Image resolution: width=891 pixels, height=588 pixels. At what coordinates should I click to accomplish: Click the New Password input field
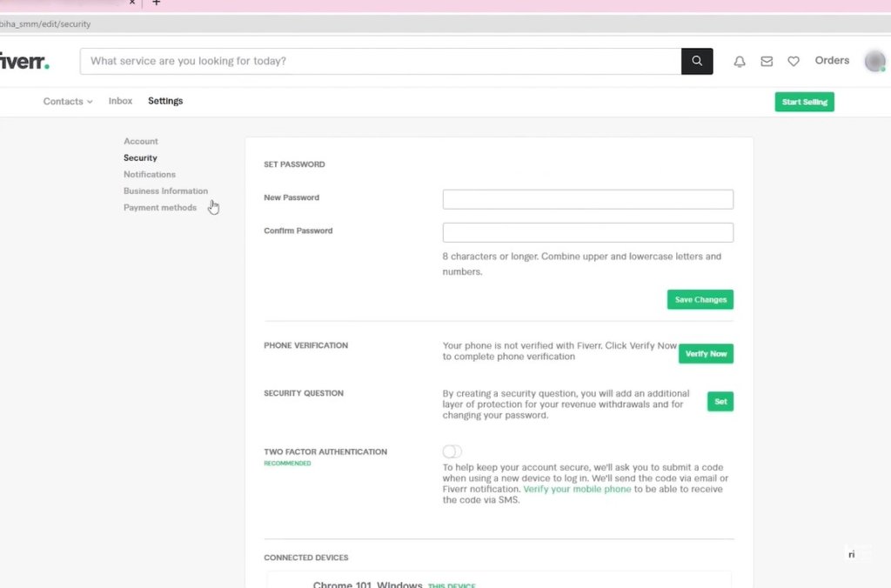[587, 199]
